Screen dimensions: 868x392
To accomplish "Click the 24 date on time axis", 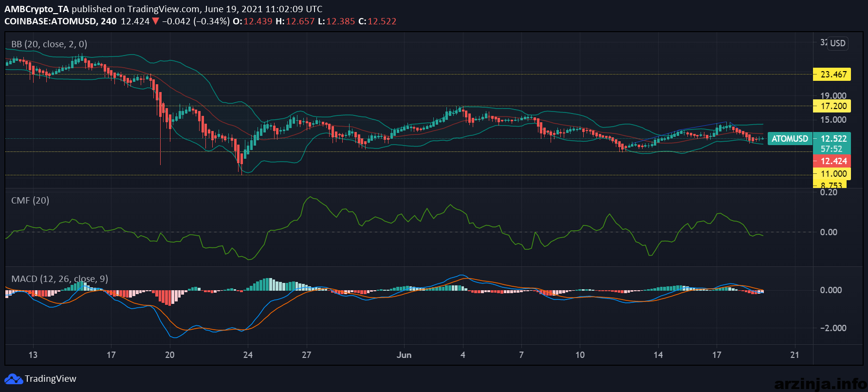I will point(248,355).
